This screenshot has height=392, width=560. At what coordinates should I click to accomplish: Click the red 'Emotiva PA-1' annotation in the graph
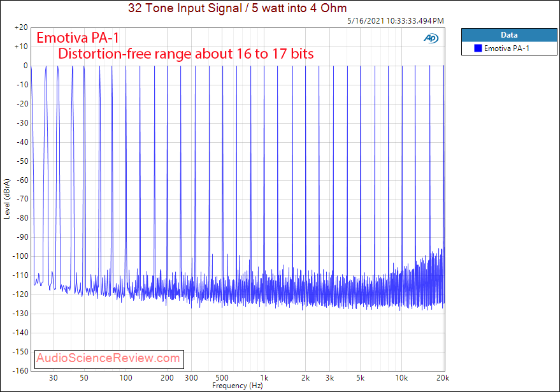pos(78,38)
